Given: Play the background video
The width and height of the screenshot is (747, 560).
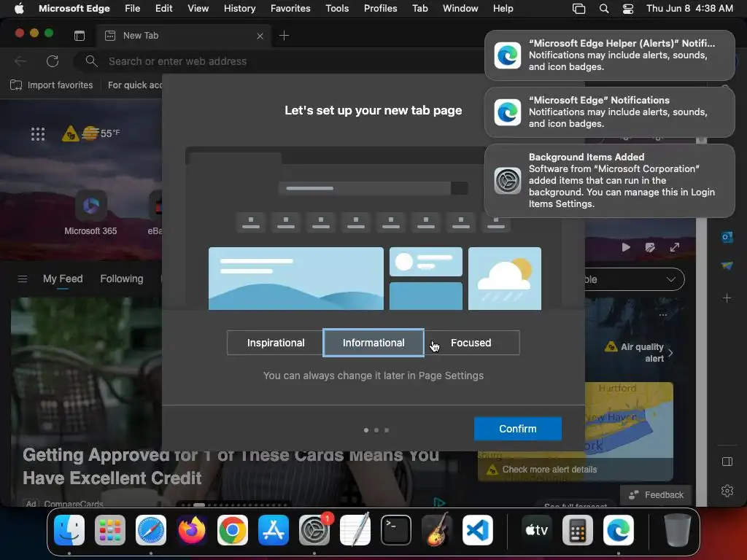Looking at the screenshot, I should point(626,248).
